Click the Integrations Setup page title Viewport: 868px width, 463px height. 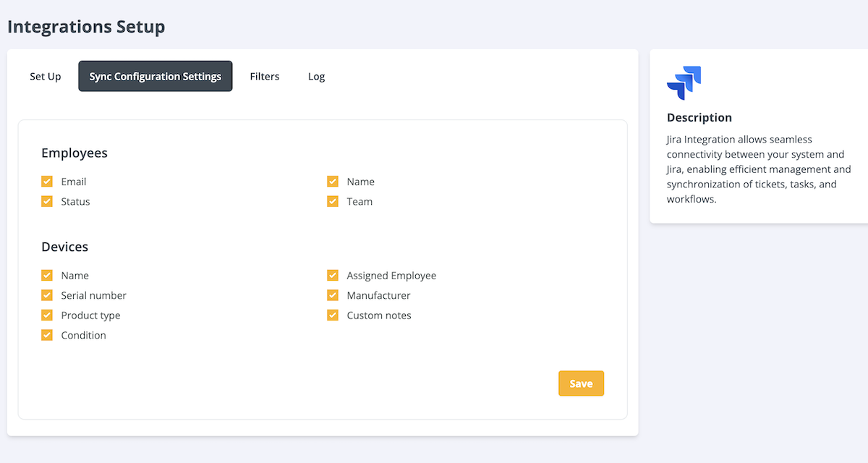coord(85,26)
